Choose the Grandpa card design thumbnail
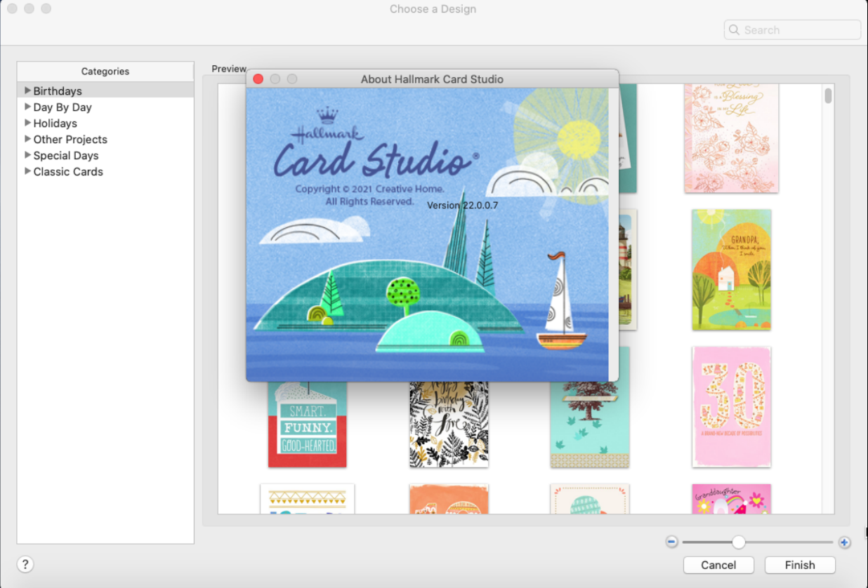 [x=731, y=269]
